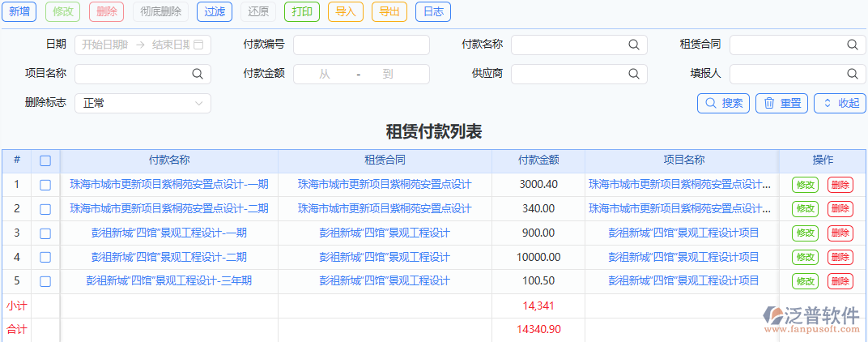The image size is (868, 342).
Task: Click 修改 in row 3 operations
Action: click(805, 233)
